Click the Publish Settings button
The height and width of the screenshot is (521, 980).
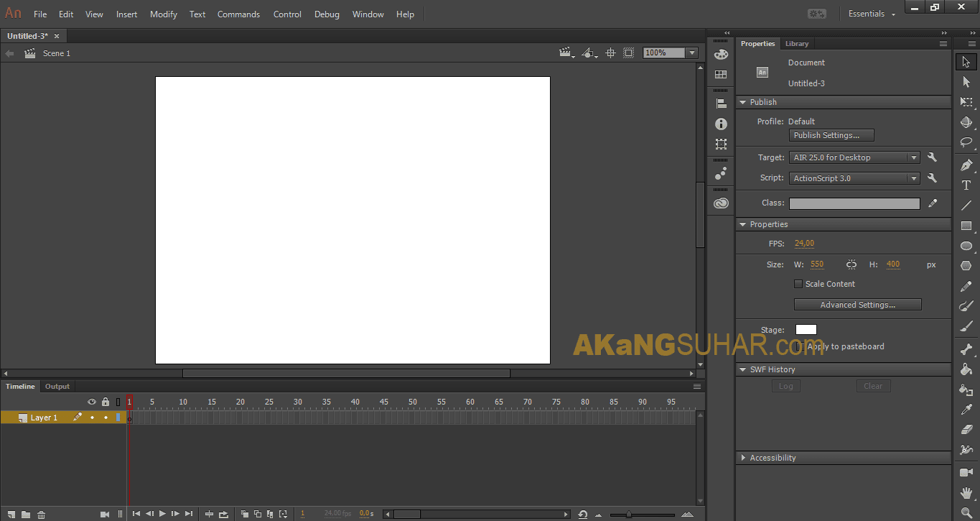coord(832,135)
